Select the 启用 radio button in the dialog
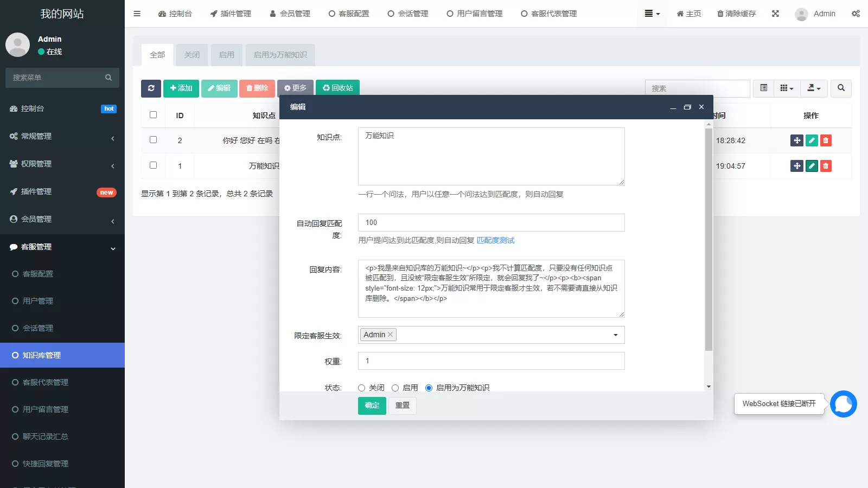 click(x=395, y=388)
